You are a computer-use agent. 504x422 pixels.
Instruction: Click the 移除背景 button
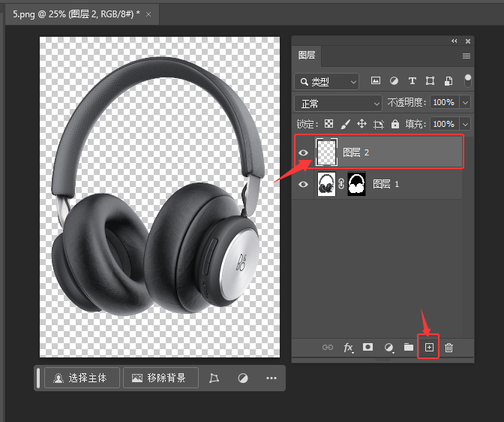click(x=160, y=378)
